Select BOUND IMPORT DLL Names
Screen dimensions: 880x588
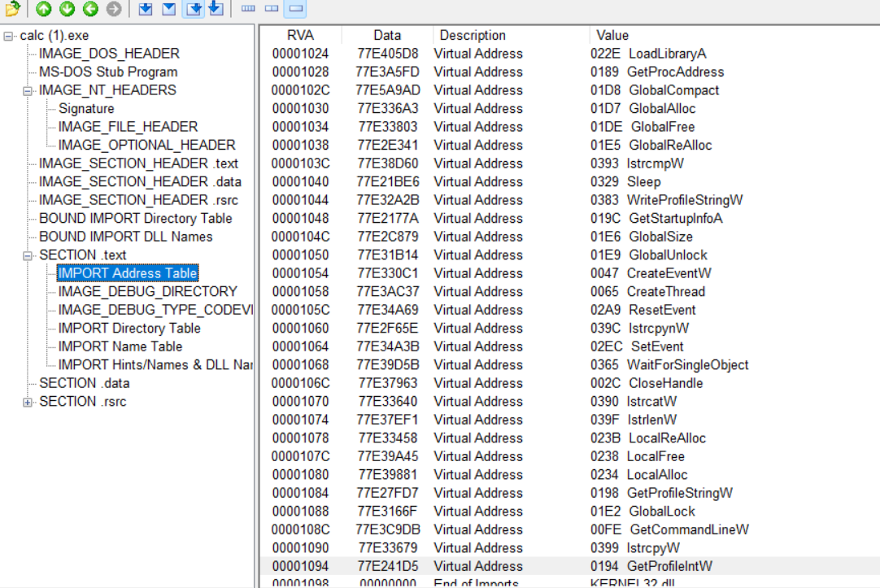point(126,237)
